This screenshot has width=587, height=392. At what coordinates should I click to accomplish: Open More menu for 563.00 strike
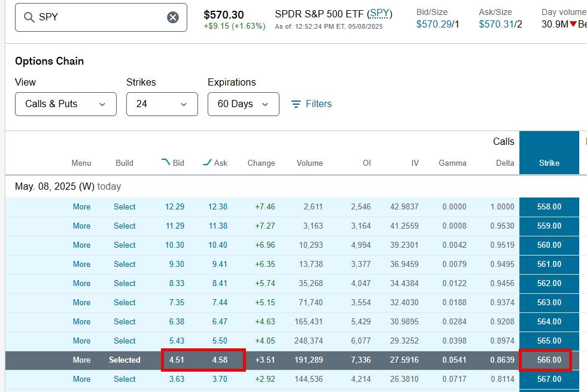pos(81,303)
